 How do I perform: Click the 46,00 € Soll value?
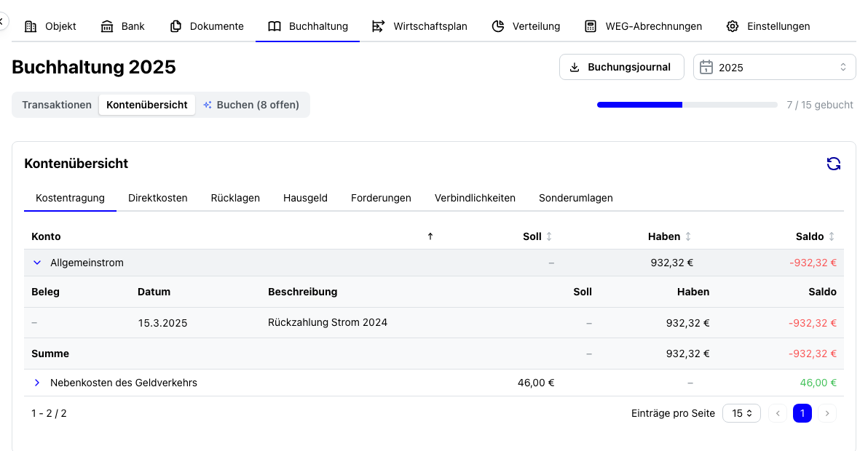click(536, 383)
